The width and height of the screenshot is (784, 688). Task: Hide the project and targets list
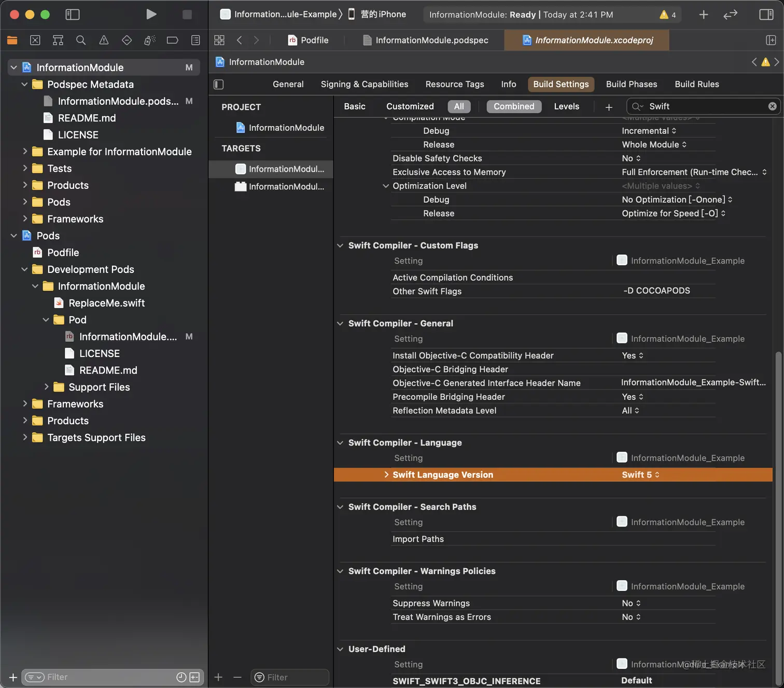219,84
